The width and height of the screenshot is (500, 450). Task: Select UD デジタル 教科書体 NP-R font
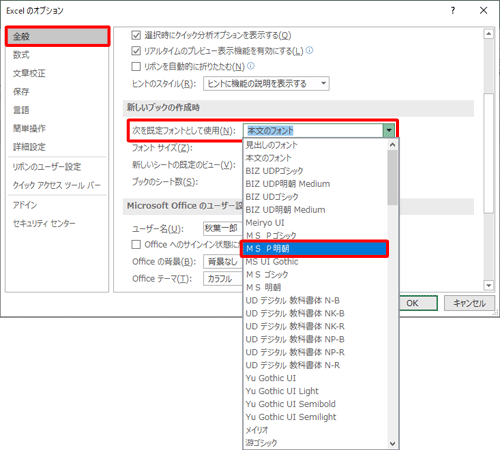pyautogui.click(x=315, y=352)
